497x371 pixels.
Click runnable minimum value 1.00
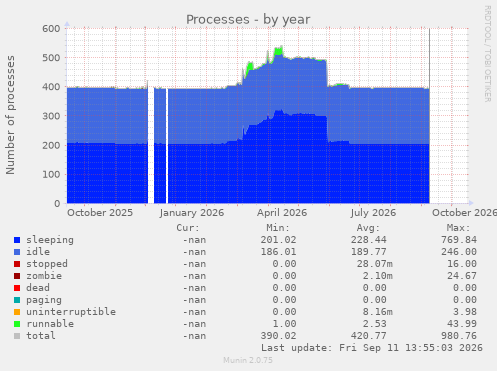(x=284, y=324)
